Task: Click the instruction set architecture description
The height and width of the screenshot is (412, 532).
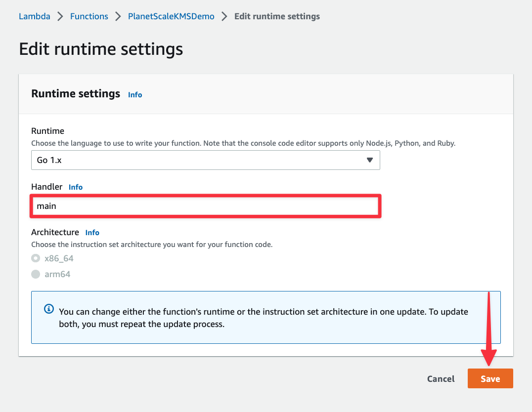Action: [152, 245]
